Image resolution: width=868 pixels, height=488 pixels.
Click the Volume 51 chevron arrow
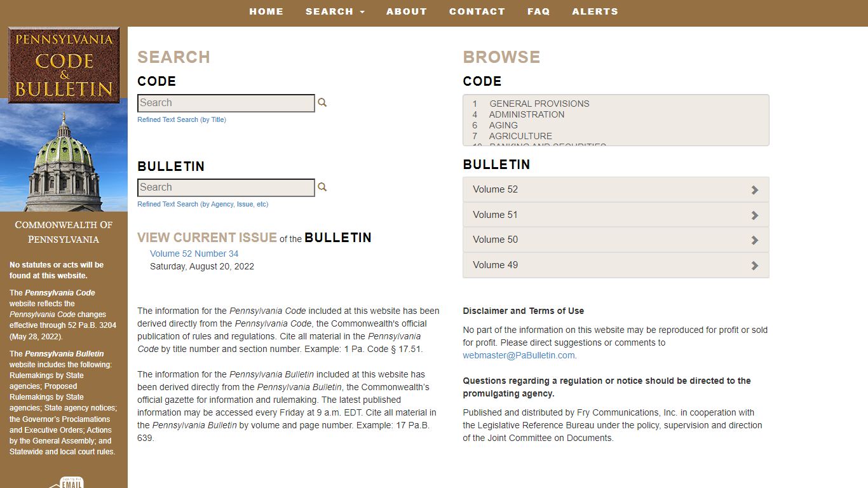(x=755, y=215)
